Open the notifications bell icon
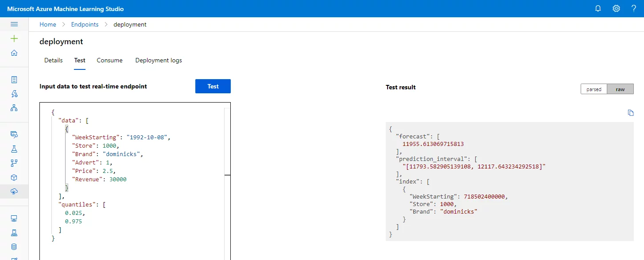This screenshot has width=644, height=260. point(598,8)
